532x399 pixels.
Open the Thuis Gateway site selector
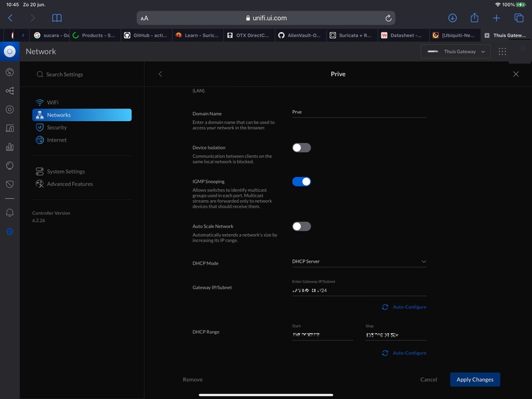[456, 51]
